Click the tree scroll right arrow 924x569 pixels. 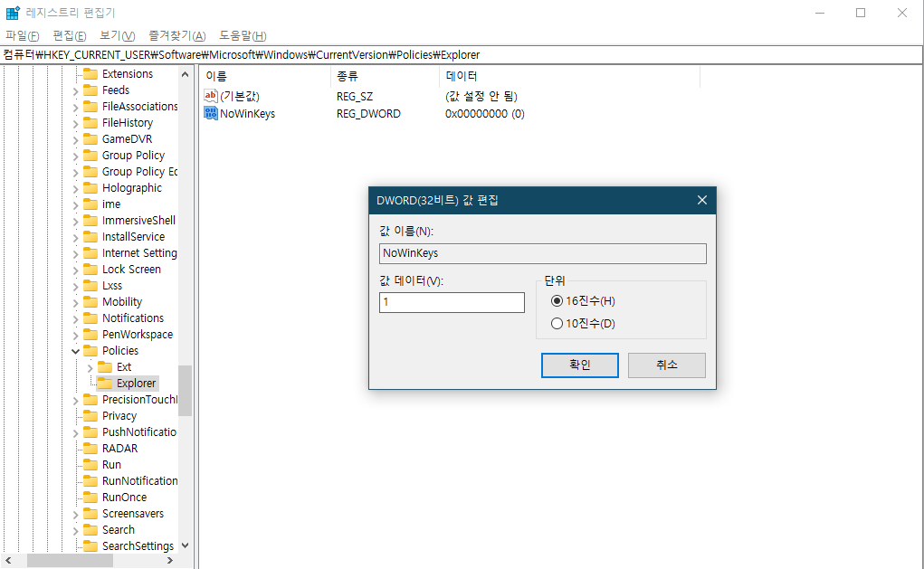170,561
